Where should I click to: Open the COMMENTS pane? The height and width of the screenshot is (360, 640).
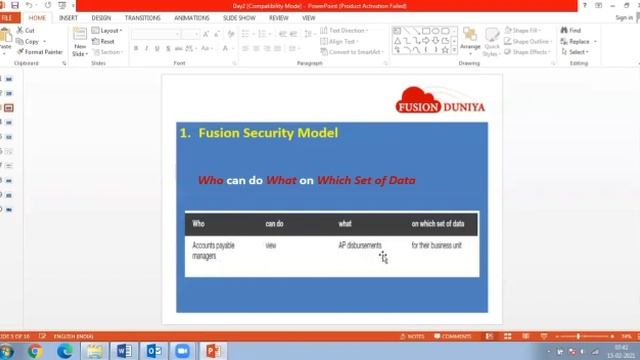coord(453,336)
